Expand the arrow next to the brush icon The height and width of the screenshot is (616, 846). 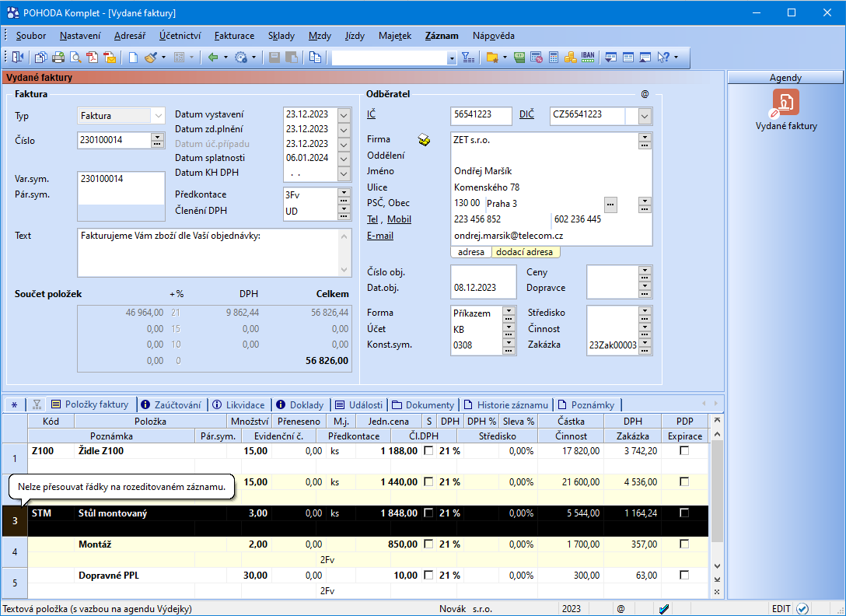click(163, 58)
